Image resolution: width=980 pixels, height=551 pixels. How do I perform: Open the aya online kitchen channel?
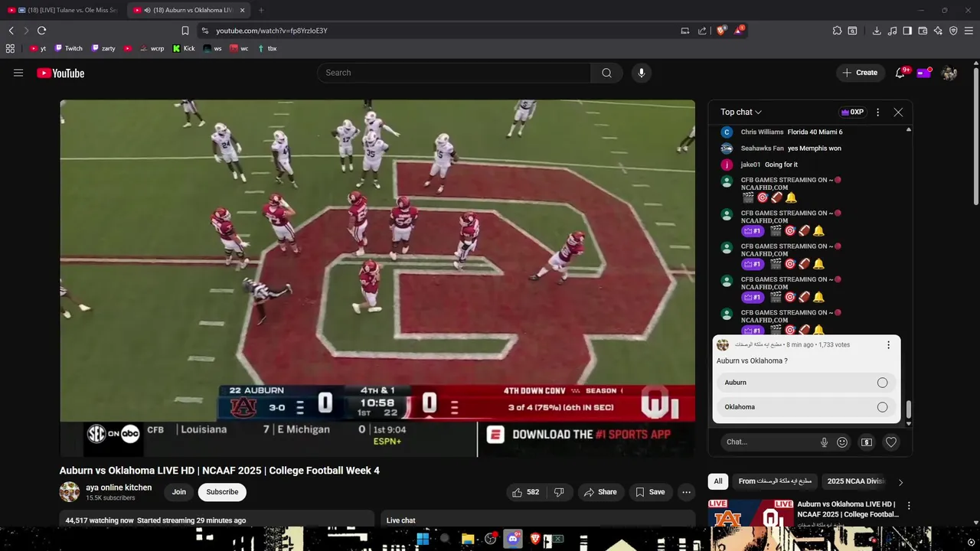[119, 487]
